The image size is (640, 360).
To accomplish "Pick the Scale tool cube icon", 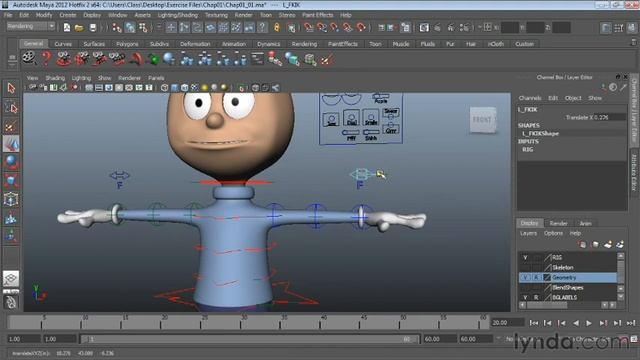I will pyautogui.click(x=11, y=180).
